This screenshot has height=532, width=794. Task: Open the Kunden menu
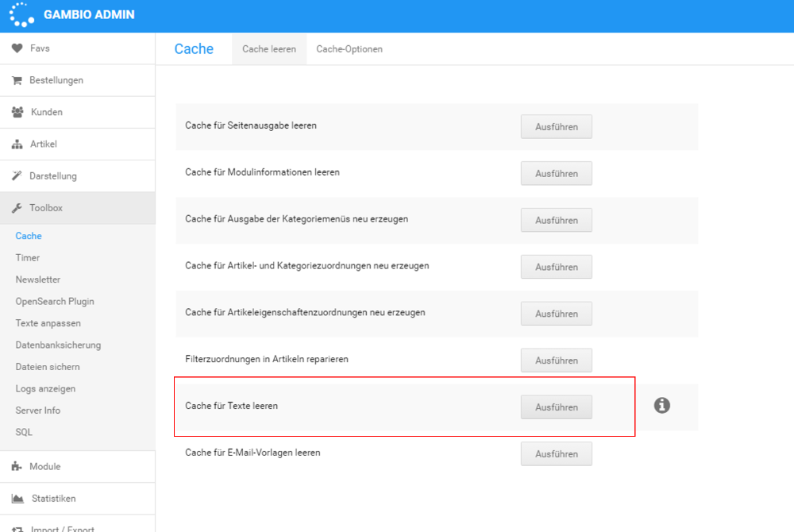(x=78, y=112)
